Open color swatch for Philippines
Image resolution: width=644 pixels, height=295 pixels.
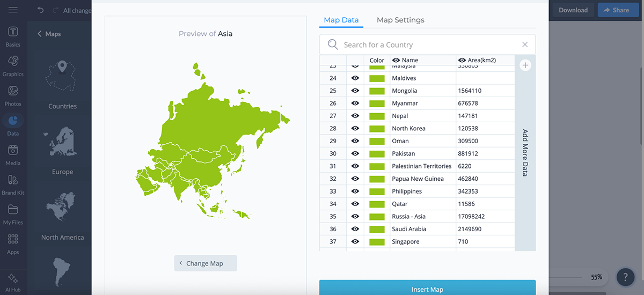tap(377, 191)
